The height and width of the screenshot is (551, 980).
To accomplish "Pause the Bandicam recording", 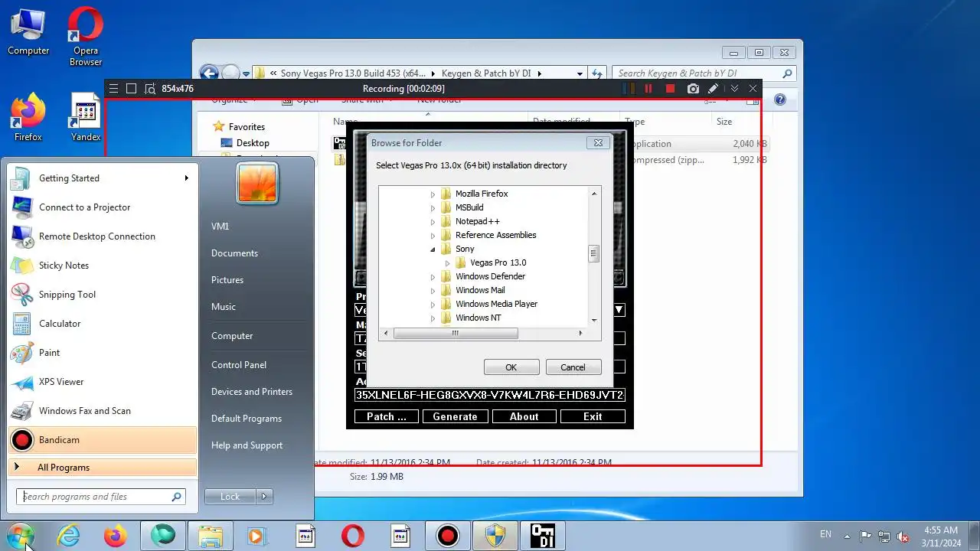I will (648, 89).
